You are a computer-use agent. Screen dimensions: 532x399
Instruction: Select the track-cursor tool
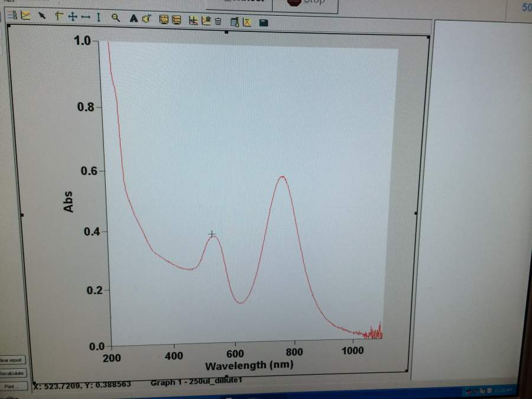click(x=59, y=17)
